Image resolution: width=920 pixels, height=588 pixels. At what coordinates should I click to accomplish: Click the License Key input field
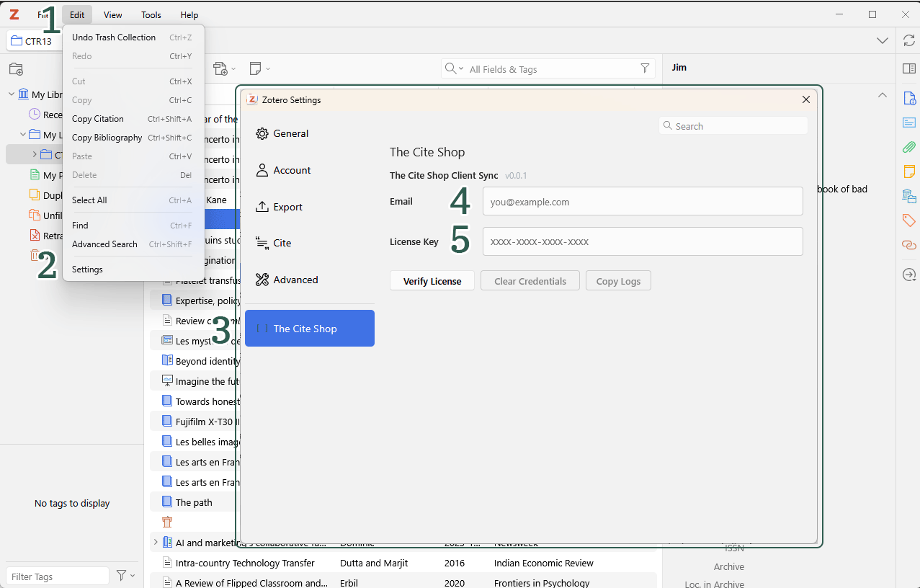(x=643, y=241)
